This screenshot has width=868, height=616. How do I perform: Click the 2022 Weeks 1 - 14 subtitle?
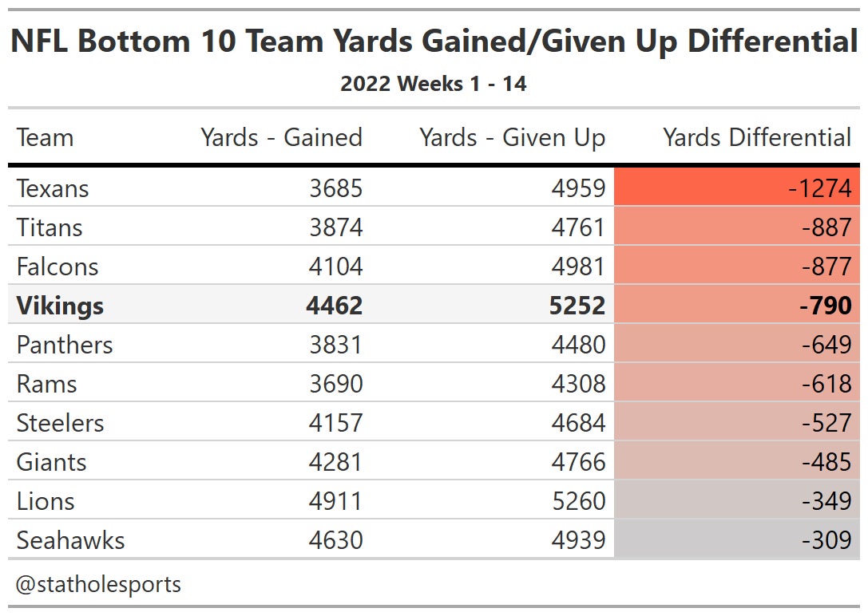click(x=434, y=84)
